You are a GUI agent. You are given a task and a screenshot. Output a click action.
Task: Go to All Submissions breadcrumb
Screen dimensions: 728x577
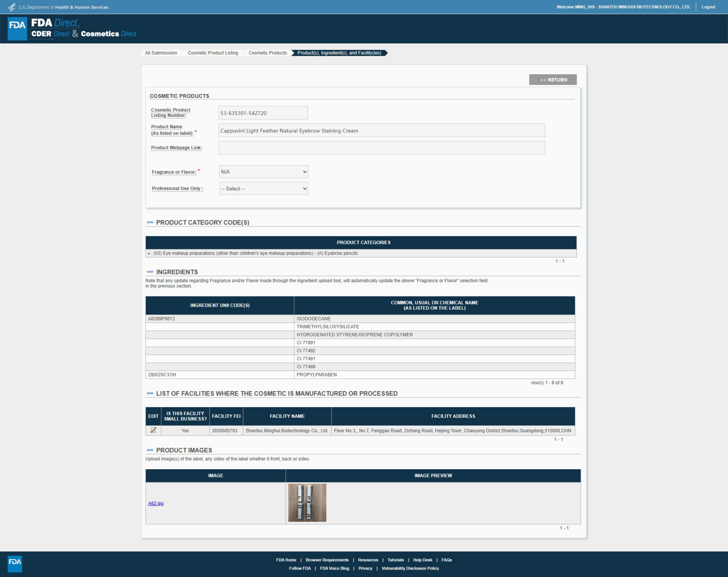click(161, 53)
